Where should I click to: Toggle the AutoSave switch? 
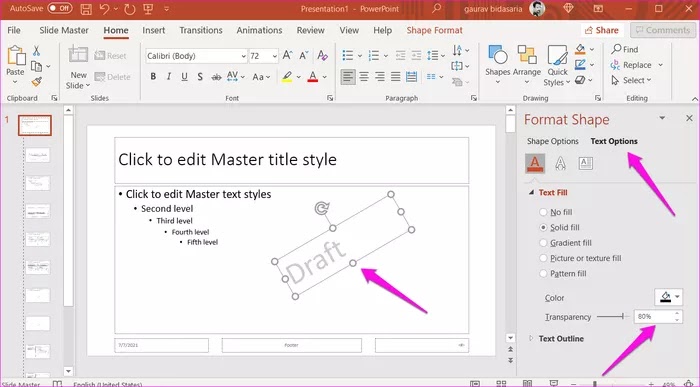point(60,8)
